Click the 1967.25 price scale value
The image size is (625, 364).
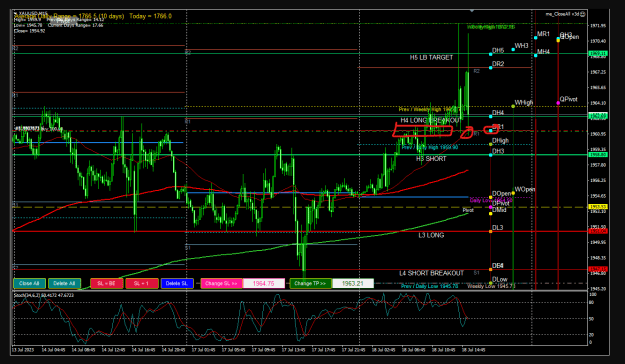[598, 72]
